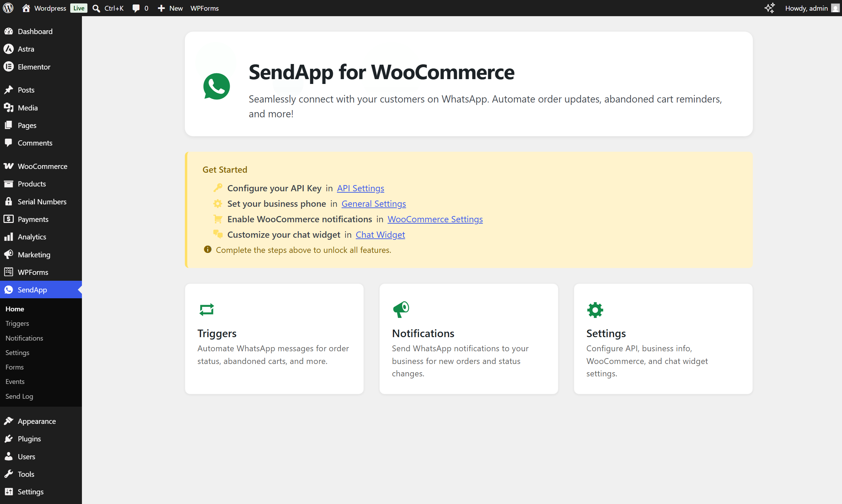The image size is (842, 504).
Task: Click the home icon beside Wordpress site name
Action: pyautogui.click(x=26, y=8)
